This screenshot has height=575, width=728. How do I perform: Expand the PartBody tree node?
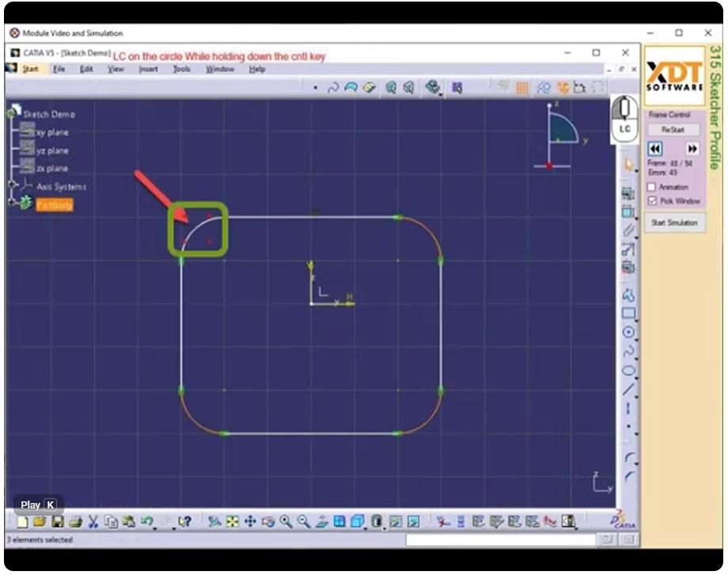[x=12, y=202]
